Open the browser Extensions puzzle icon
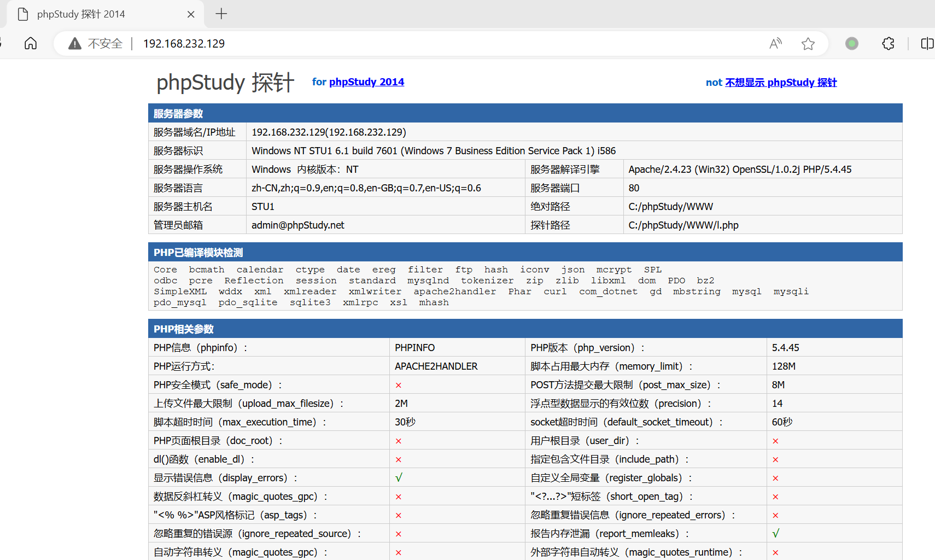 (889, 43)
